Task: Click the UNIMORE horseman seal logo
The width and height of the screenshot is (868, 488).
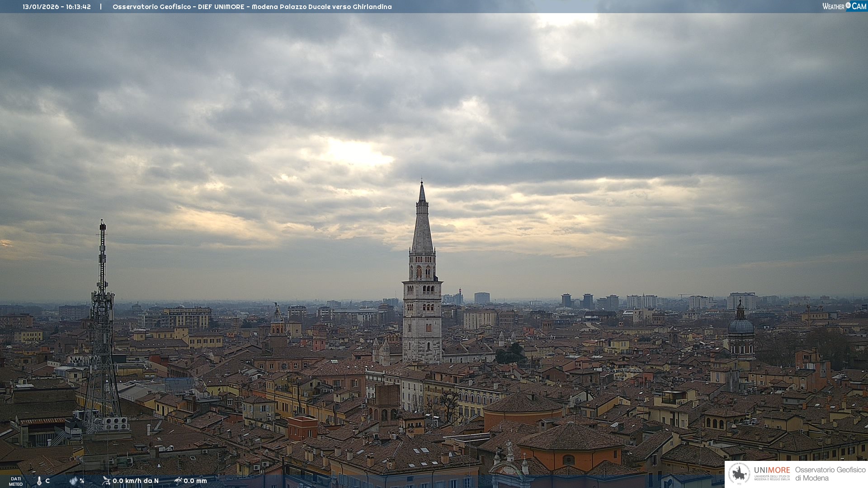Action: coord(739,474)
